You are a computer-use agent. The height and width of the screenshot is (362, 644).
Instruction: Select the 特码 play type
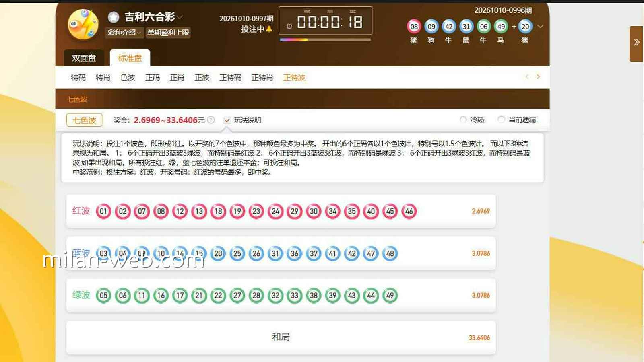tap(78, 78)
